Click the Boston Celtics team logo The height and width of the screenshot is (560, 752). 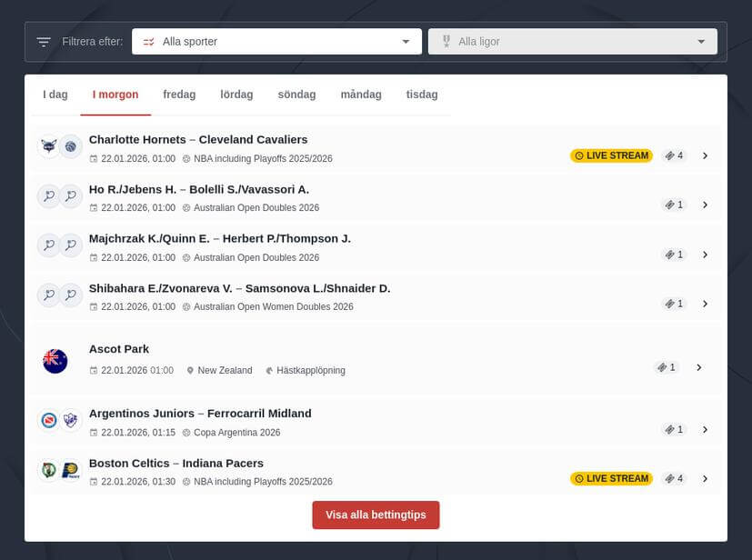48,470
